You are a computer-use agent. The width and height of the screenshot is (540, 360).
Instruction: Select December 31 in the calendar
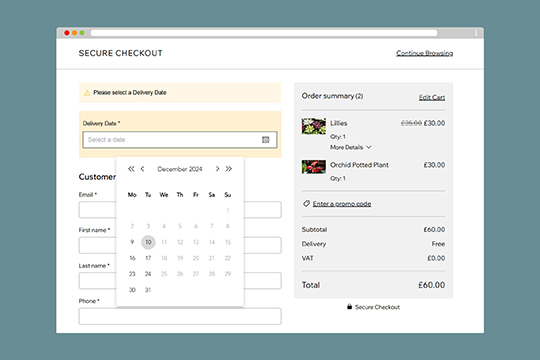(x=148, y=290)
